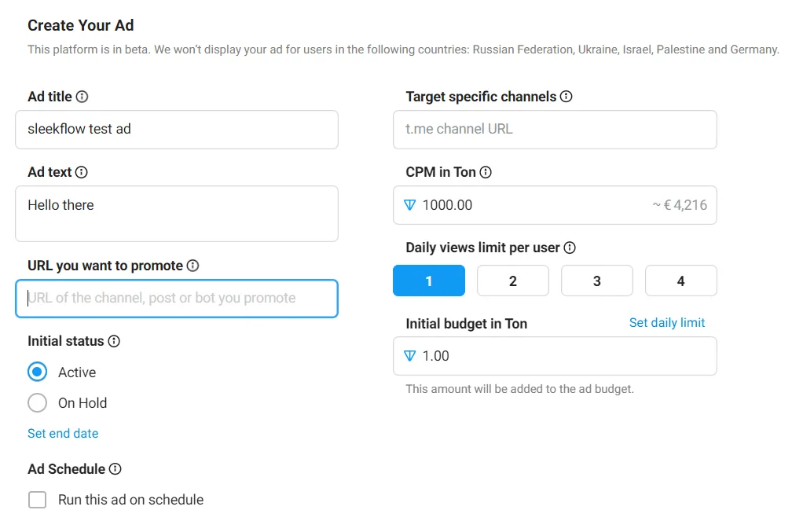Select daily views limit of 2

513,281
